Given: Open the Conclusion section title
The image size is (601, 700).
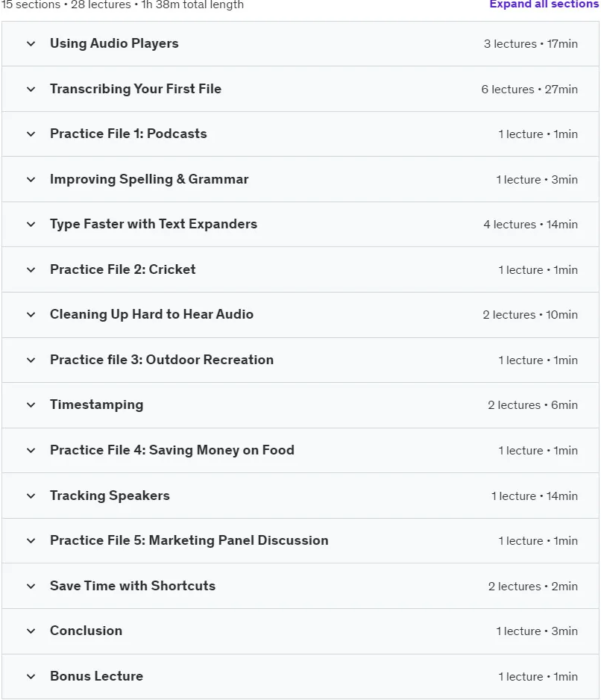Looking at the screenshot, I should pos(86,631).
